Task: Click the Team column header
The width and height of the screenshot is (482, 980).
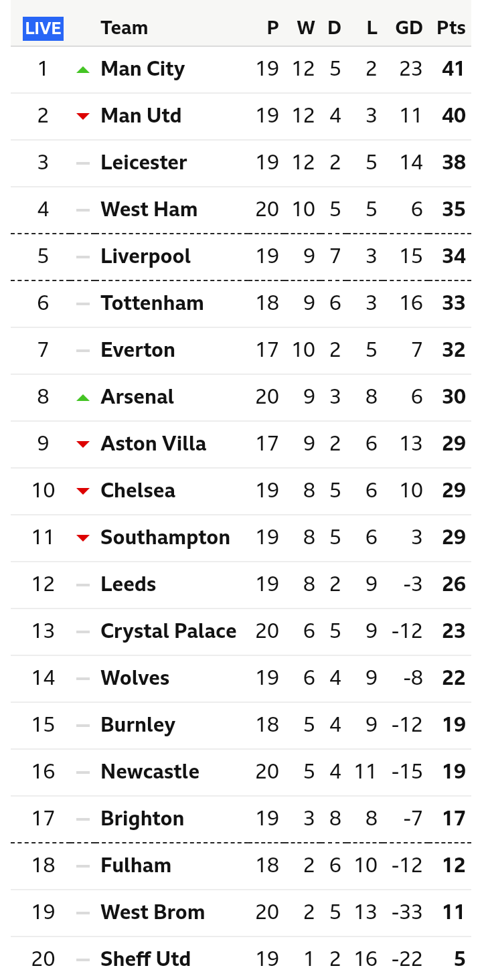Action: [124, 28]
